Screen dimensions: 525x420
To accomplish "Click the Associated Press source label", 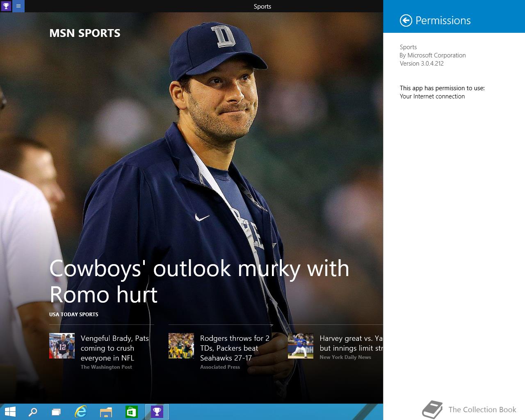I will [220, 367].
